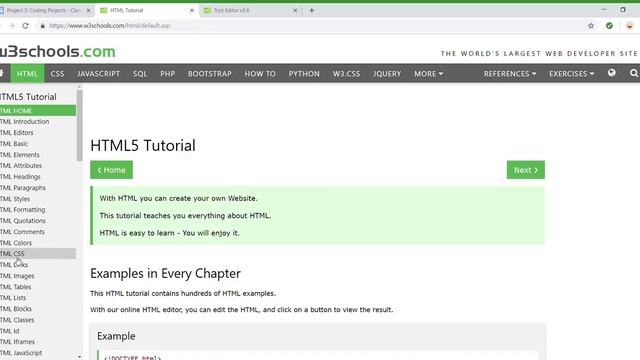The width and height of the screenshot is (640, 360).
Task: Open the browser profile avatar icon
Action: (x=629, y=26)
